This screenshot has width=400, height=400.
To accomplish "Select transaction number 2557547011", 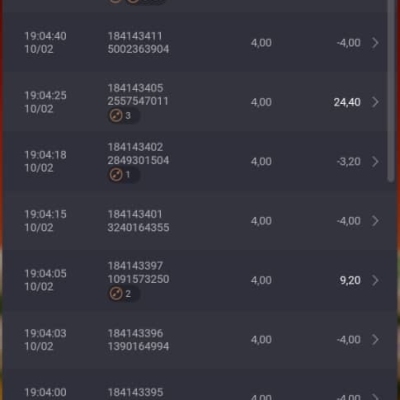I will click(138, 101).
